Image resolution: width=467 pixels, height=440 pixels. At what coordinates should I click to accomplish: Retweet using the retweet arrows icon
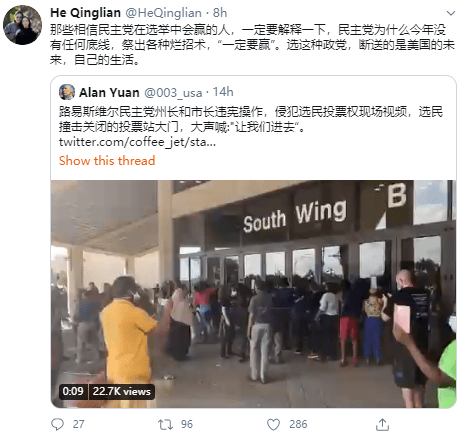165,424
